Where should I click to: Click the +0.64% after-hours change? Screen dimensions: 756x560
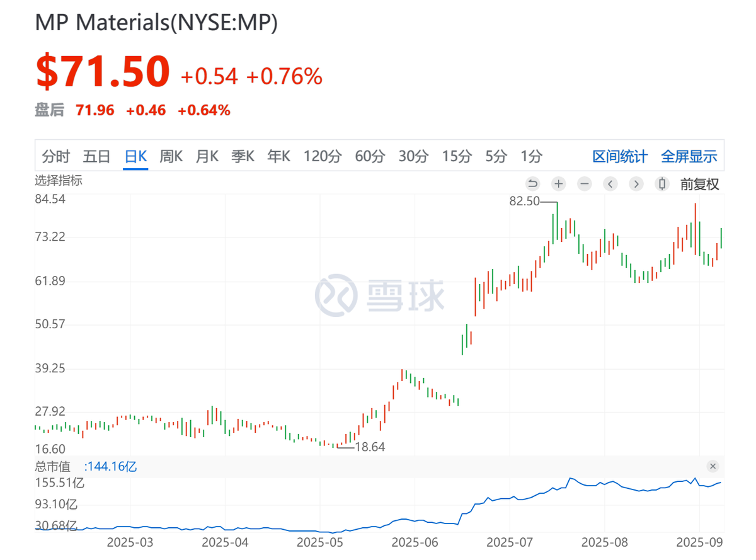(x=203, y=110)
